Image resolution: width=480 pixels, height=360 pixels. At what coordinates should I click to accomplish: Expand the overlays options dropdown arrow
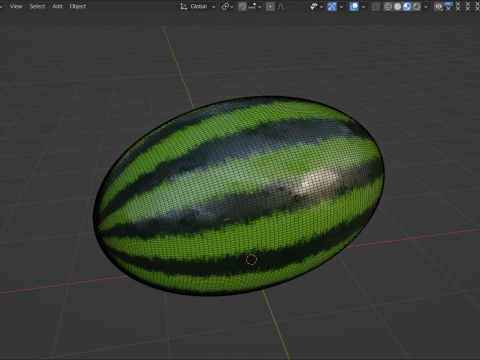click(363, 6)
